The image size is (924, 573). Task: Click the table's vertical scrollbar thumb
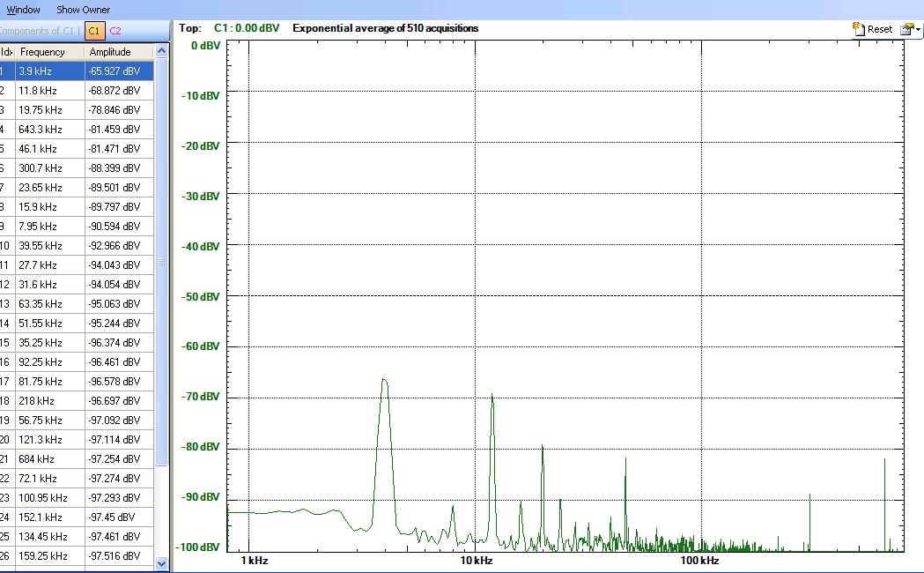tap(161, 262)
